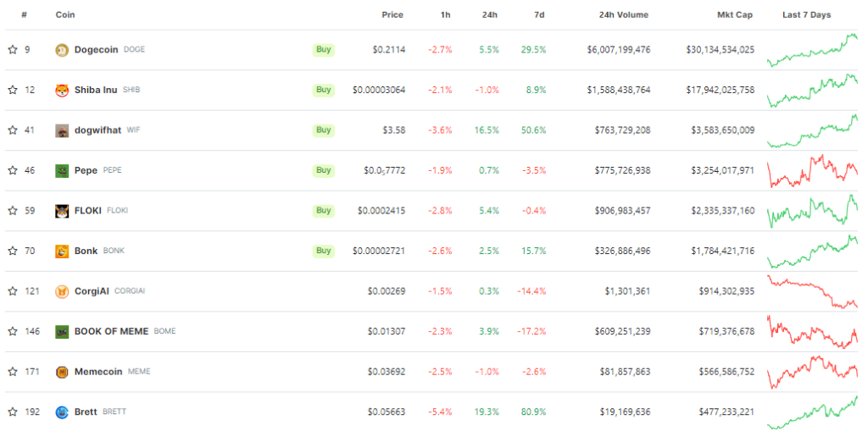Select Brett's 7d change 80.9%
This screenshot has width=868, height=431.
click(534, 412)
